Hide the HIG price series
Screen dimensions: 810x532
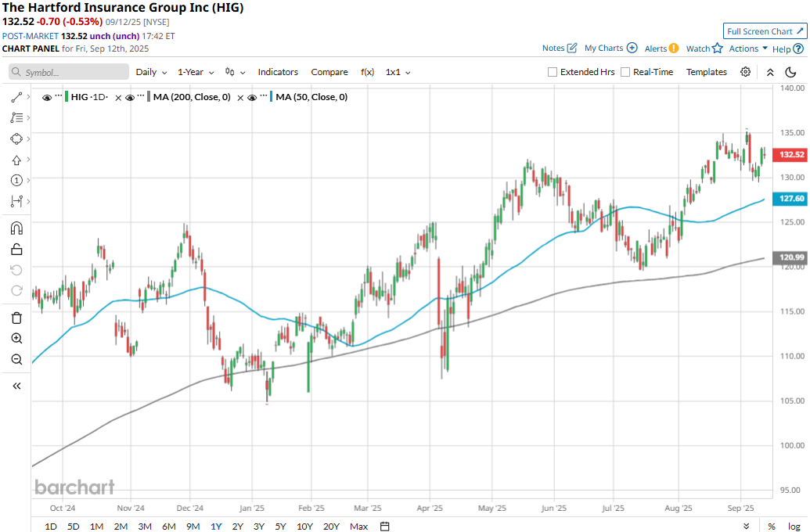click(x=46, y=98)
